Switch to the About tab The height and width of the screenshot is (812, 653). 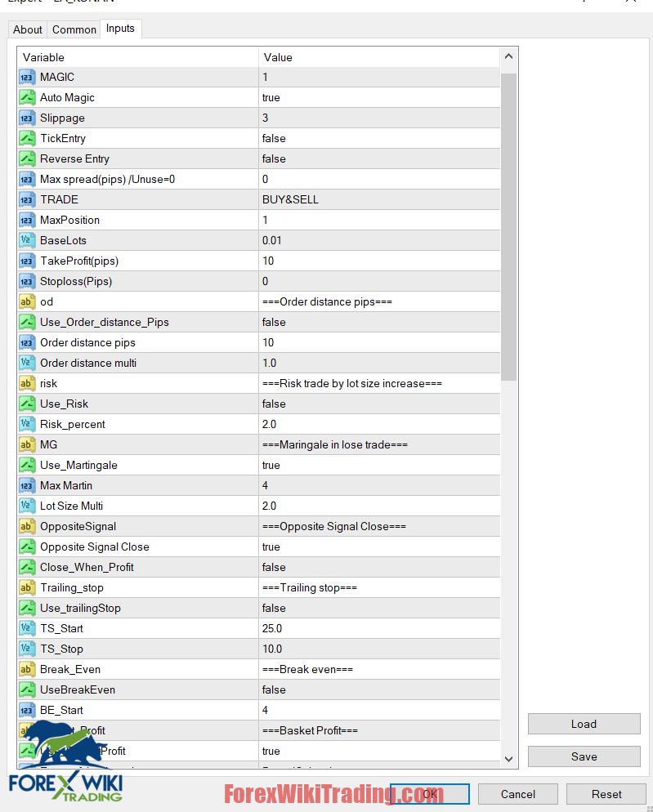pos(28,29)
